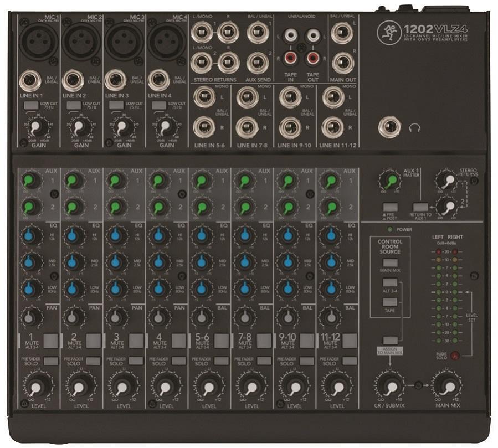Click the red TAPE OUT right RCA jack
Screen dimensions: 498x448
click(x=313, y=58)
